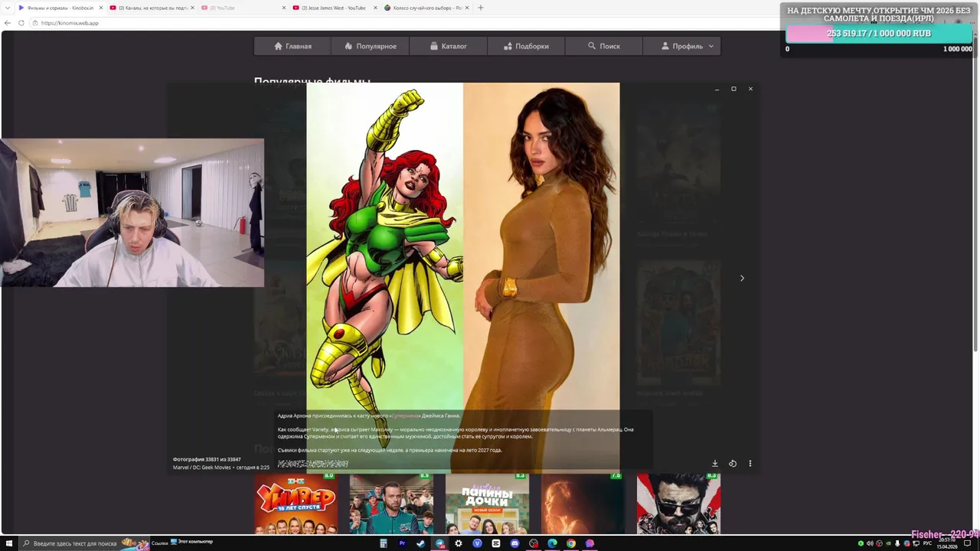Click the РУС language indicator in tray
This screenshot has width=980, height=551.
click(927, 543)
